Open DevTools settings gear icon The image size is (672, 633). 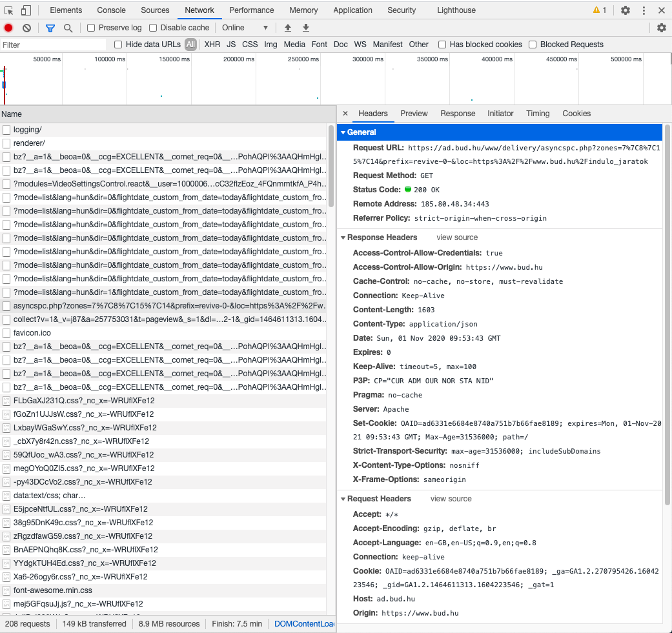[x=626, y=10]
